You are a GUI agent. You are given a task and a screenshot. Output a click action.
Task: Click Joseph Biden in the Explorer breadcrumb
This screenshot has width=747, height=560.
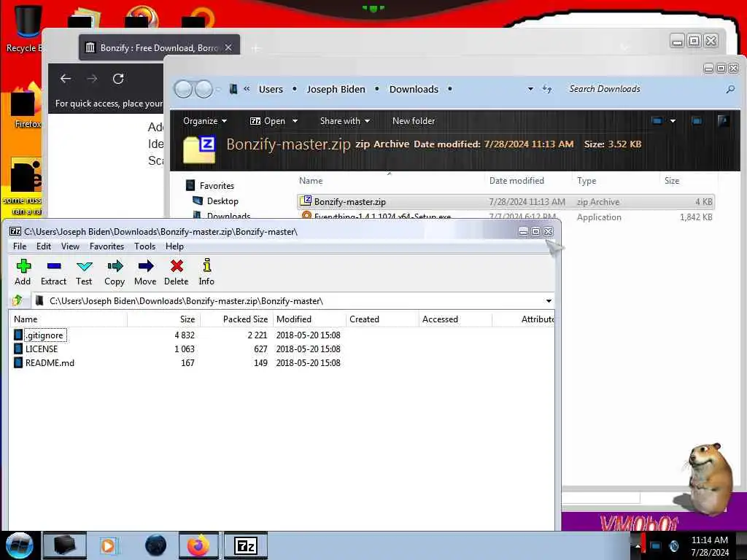(x=336, y=89)
